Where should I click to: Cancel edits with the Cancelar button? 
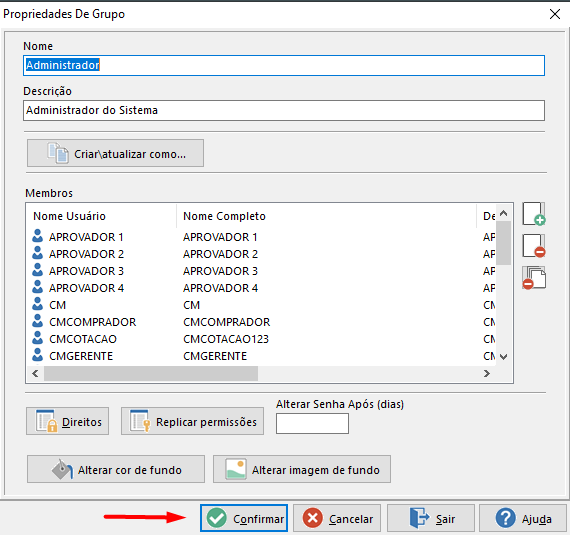pyautogui.click(x=337, y=518)
